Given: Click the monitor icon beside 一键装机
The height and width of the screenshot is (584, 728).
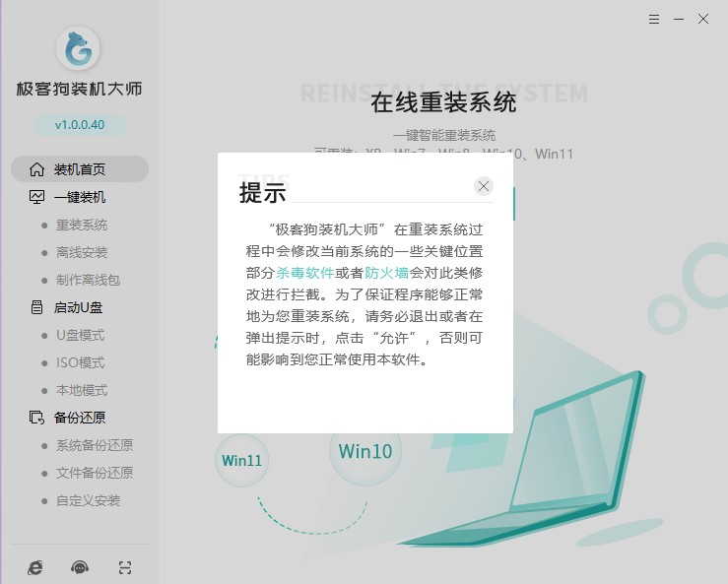Looking at the screenshot, I should pyautogui.click(x=37, y=197).
